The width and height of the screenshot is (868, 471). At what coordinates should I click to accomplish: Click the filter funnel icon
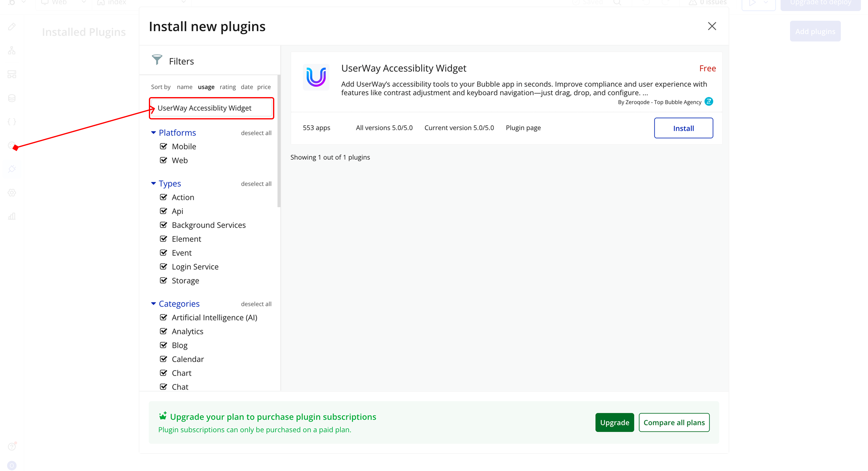157,60
